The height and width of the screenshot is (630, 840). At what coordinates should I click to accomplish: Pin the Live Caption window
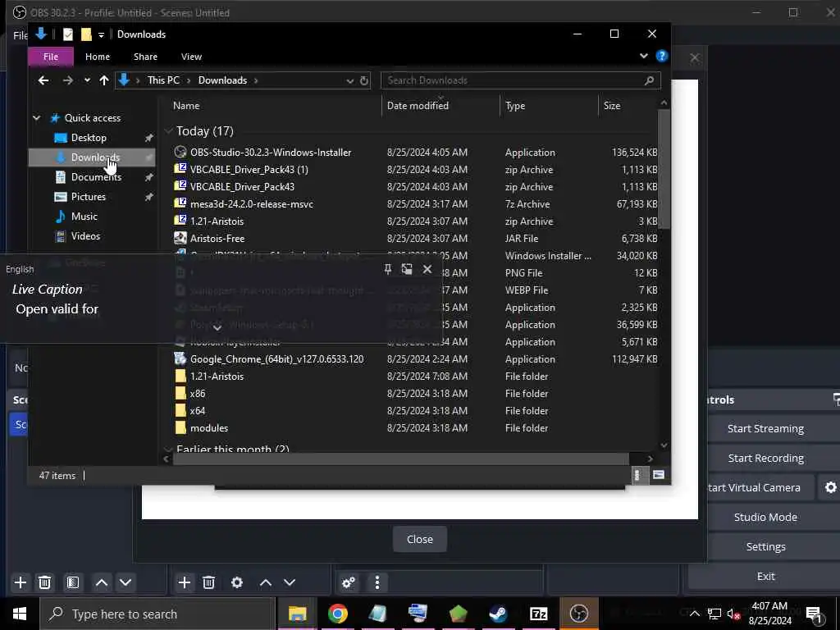tap(388, 269)
